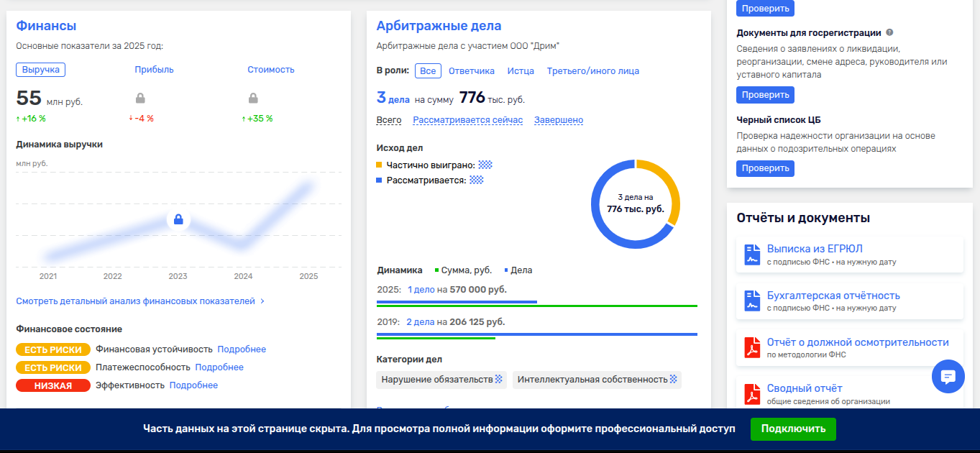Open the Арбитражные дела section heading
This screenshot has height=453, width=980.
click(x=439, y=26)
